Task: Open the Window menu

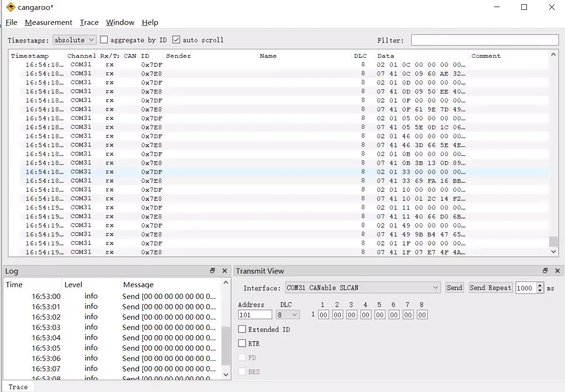Action: tap(120, 23)
